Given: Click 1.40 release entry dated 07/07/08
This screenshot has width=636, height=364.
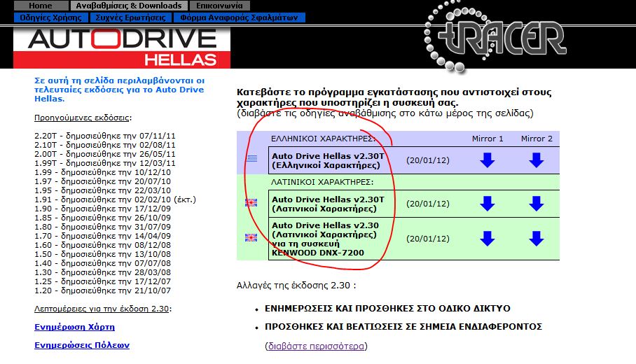Looking at the screenshot, I should pos(102,263).
